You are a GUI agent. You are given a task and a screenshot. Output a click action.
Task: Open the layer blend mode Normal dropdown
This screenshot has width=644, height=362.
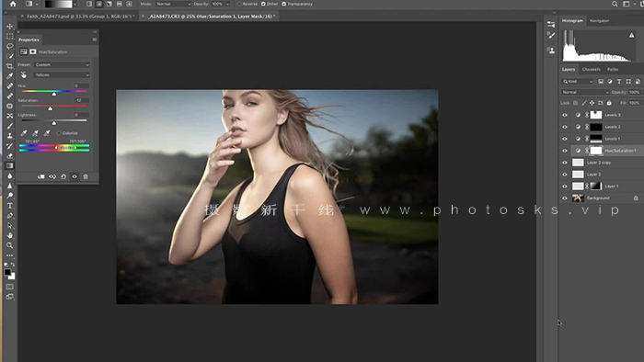[585, 92]
